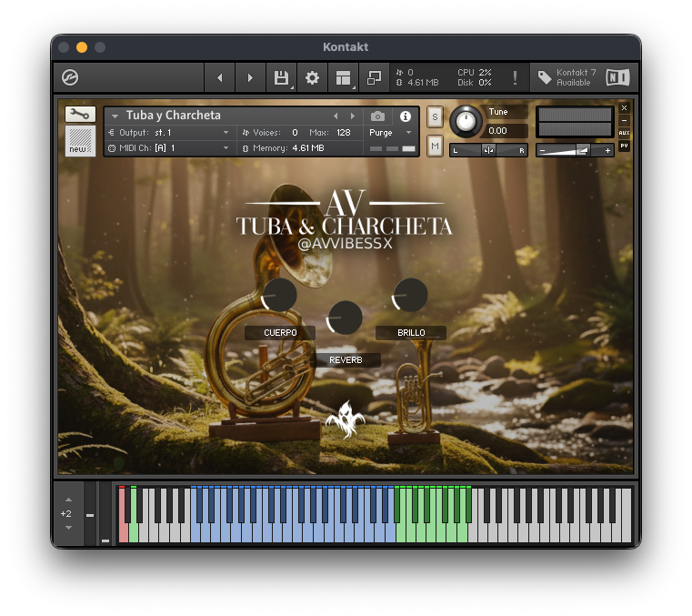
Task: Adjust the L/R pan slider
Action: click(x=488, y=150)
